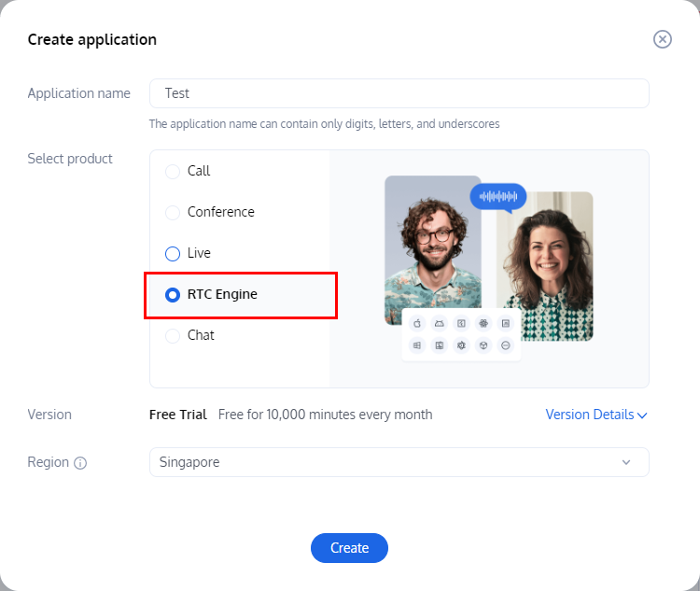This screenshot has width=700, height=591.
Task: Click the React Native atom icon
Action: click(x=483, y=323)
